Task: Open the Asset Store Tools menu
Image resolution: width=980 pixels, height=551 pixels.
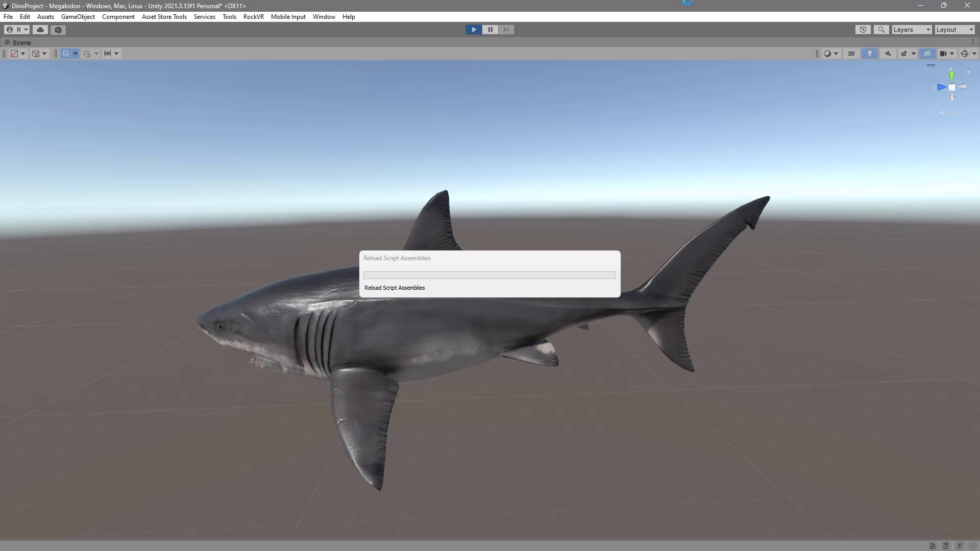Action: point(164,17)
